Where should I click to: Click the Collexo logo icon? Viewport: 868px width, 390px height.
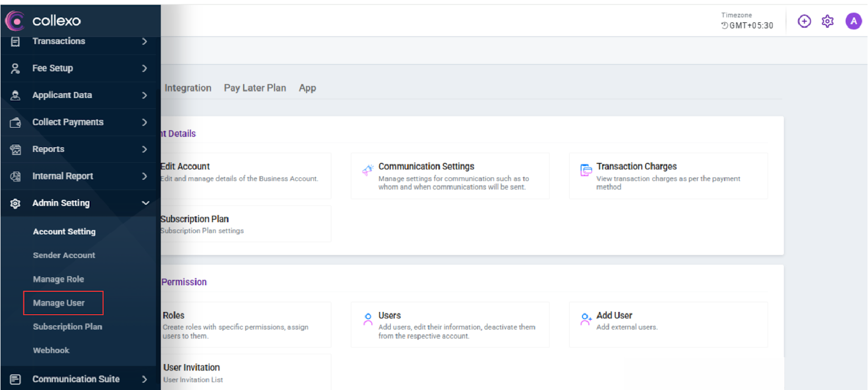coord(15,21)
